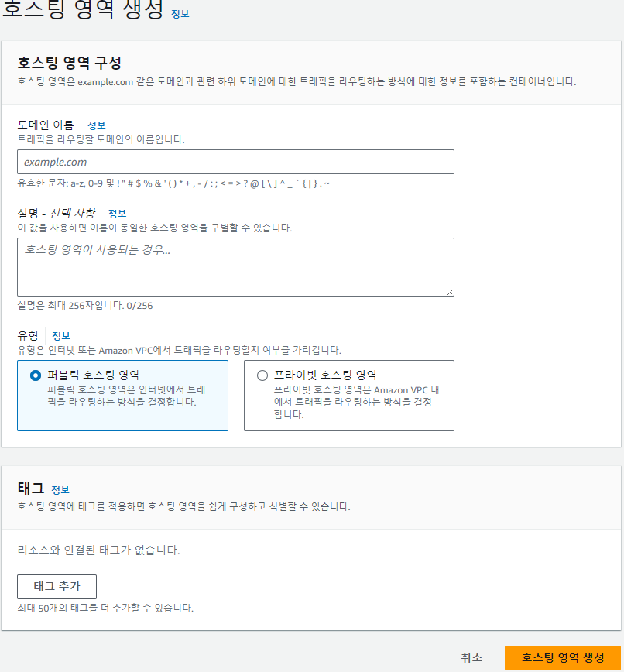Click the 취소 cancel button
Image resolution: width=624 pixels, height=672 pixels.
pyautogui.click(x=471, y=657)
